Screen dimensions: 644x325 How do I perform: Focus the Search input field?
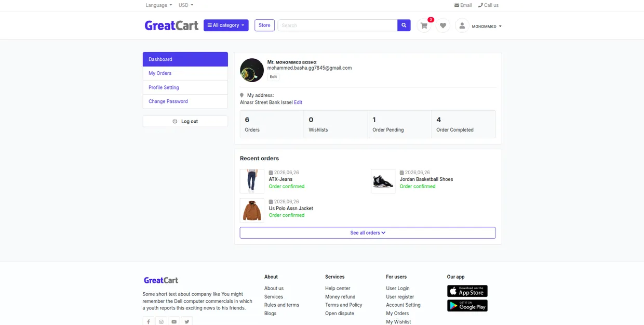(338, 25)
